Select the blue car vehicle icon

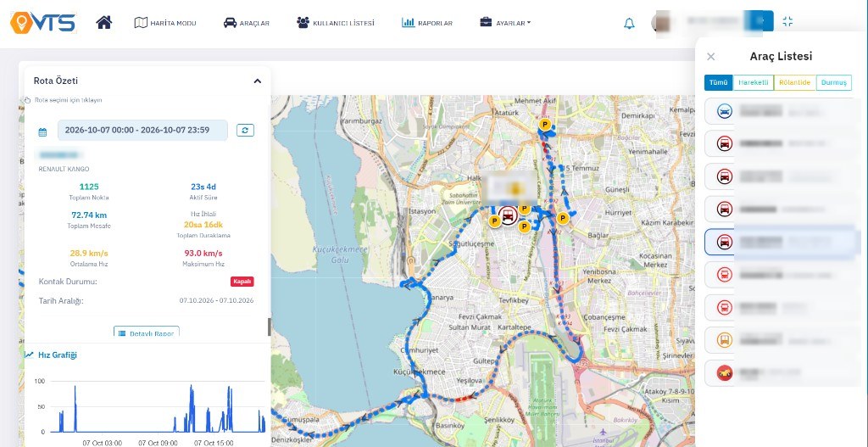pyautogui.click(x=724, y=111)
